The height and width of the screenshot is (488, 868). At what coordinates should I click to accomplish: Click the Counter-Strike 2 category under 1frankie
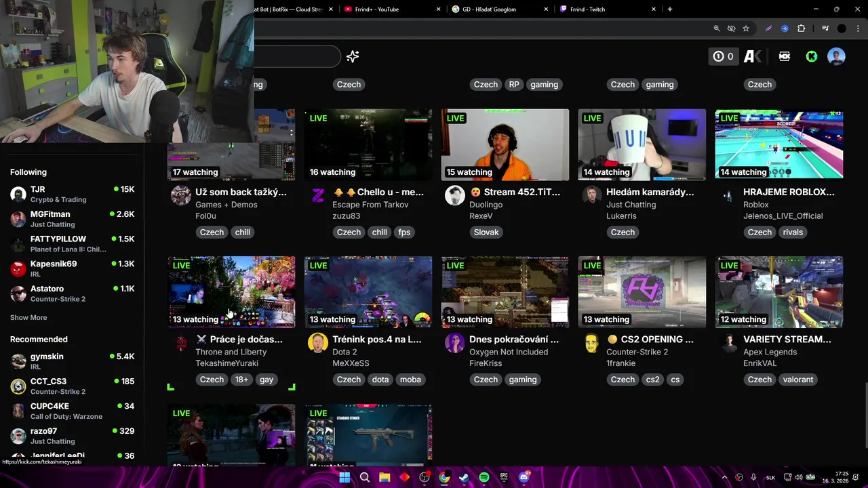coord(637,352)
